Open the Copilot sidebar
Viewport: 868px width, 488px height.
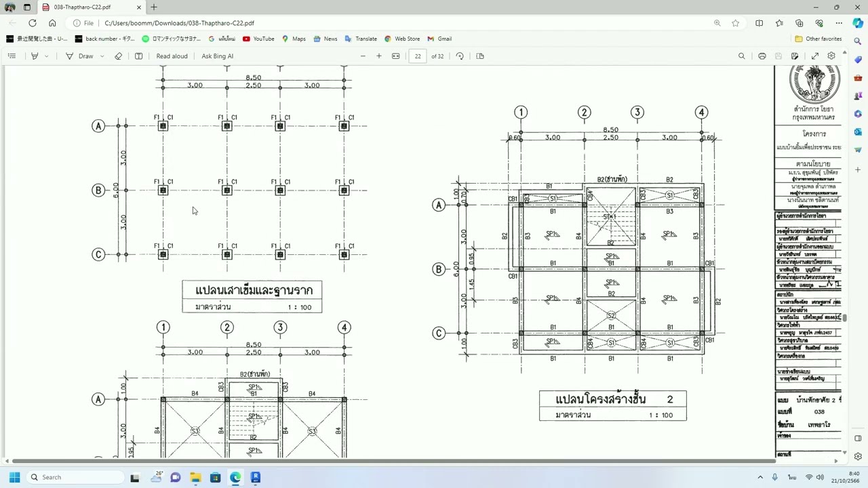(857, 23)
